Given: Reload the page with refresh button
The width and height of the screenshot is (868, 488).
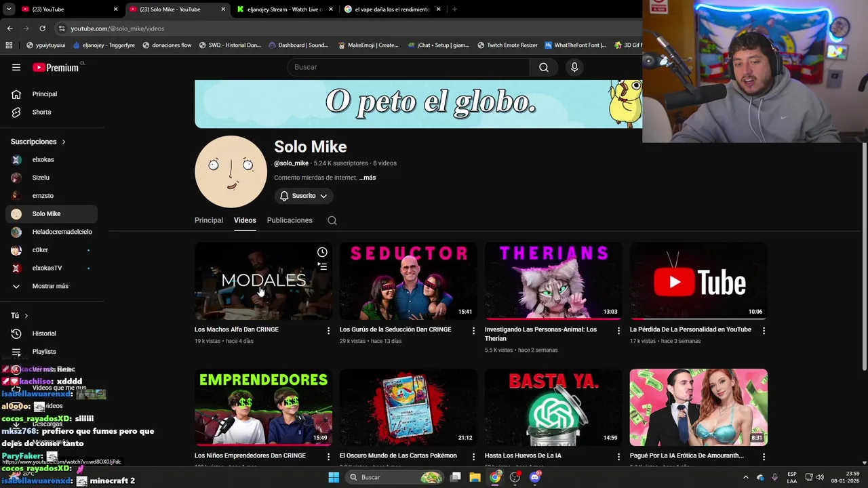Looking at the screenshot, I should click(42, 28).
